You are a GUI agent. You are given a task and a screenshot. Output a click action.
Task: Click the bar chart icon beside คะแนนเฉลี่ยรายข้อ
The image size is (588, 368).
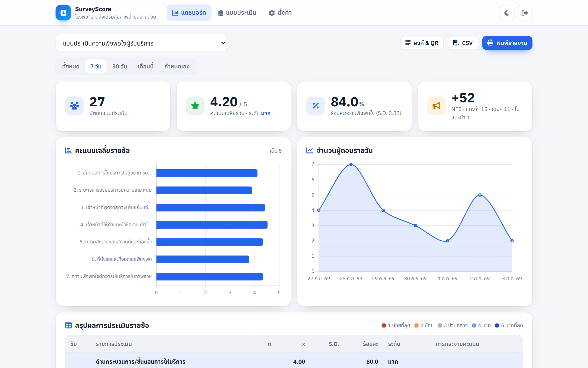68,150
